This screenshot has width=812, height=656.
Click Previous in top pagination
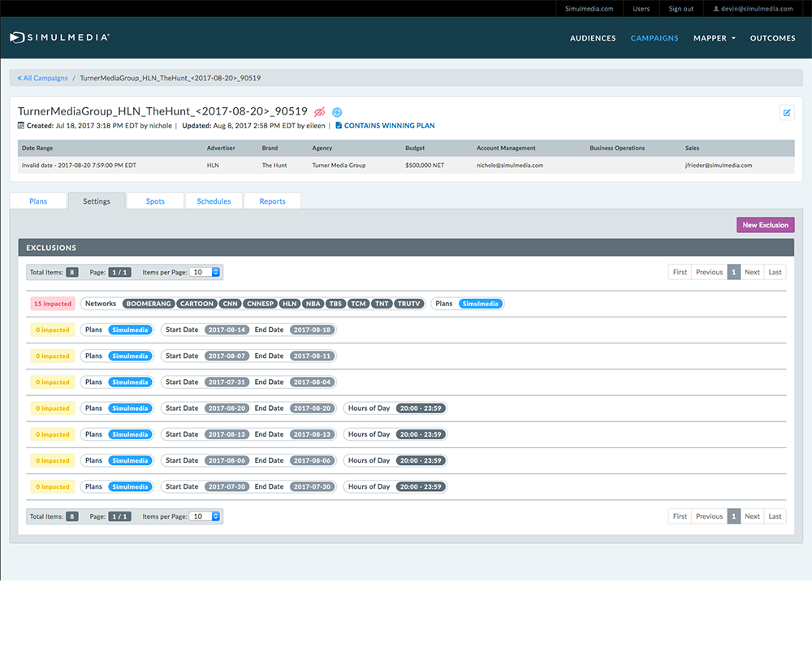709,272
